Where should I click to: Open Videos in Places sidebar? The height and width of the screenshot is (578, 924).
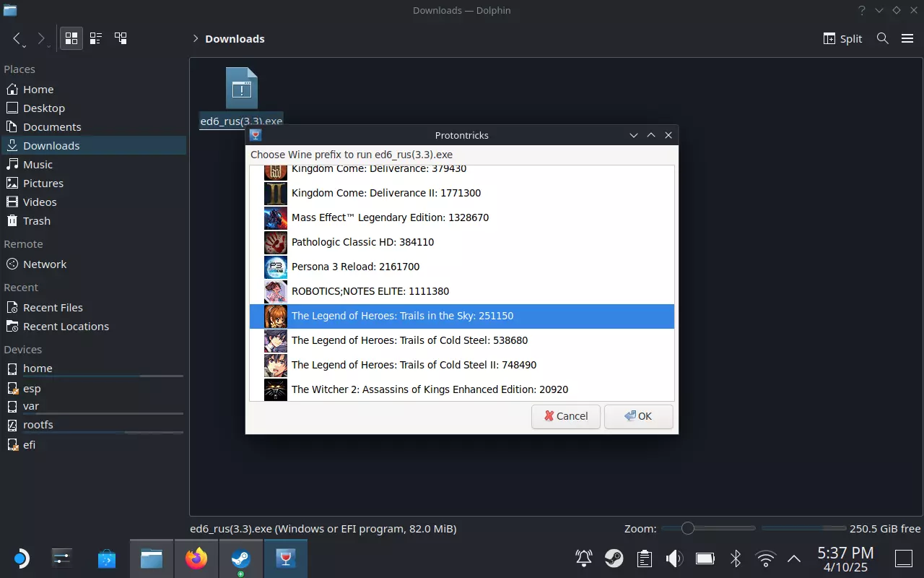point(94,202)
